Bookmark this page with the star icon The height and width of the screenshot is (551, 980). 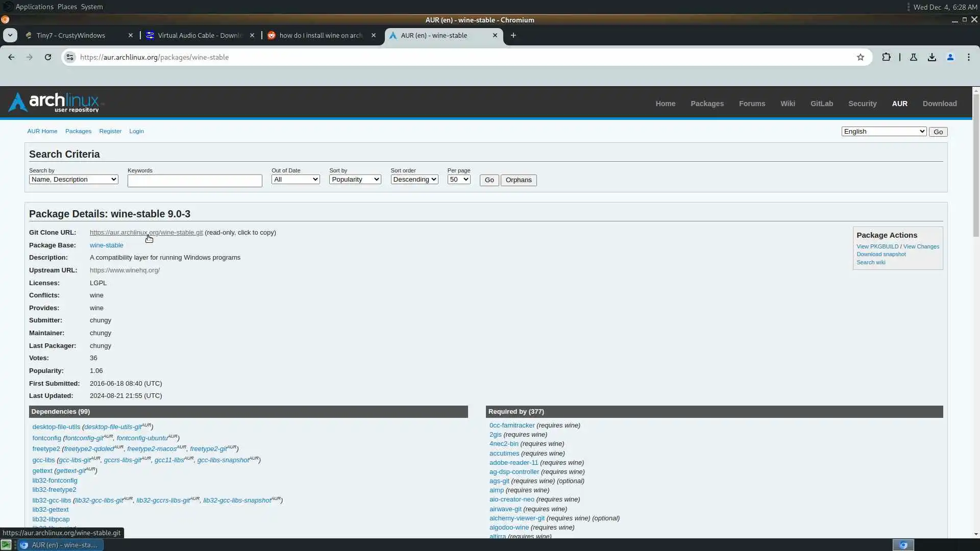(x=861, y=57)
